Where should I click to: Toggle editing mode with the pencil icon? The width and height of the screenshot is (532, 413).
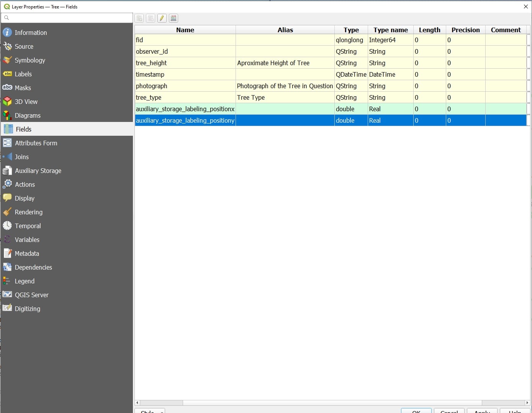tap(162, 18)
